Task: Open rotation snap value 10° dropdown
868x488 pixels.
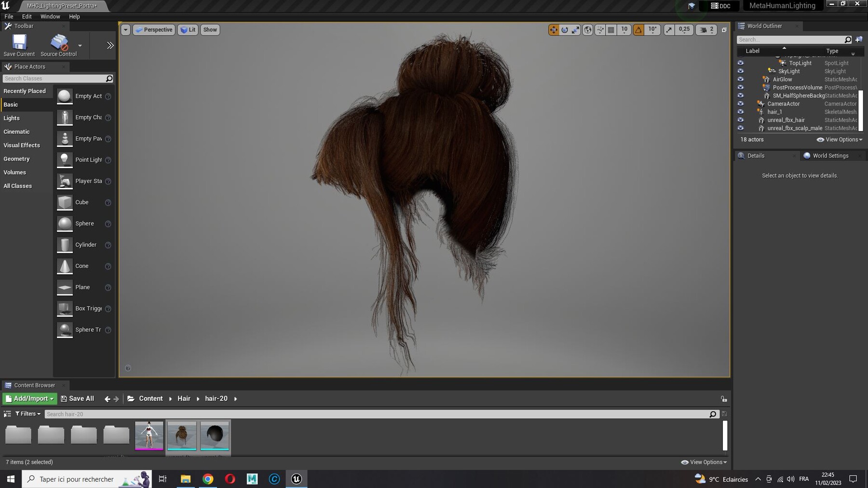Action: pos(652,30)
